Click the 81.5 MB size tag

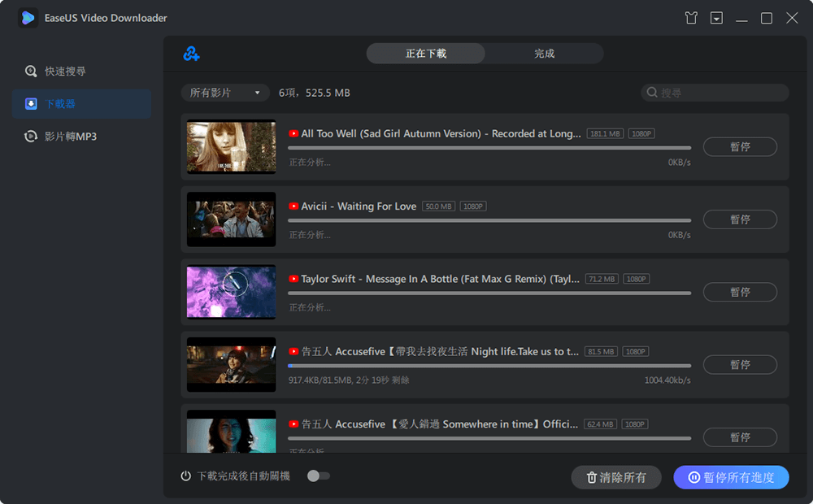click(x=601, y=351)
